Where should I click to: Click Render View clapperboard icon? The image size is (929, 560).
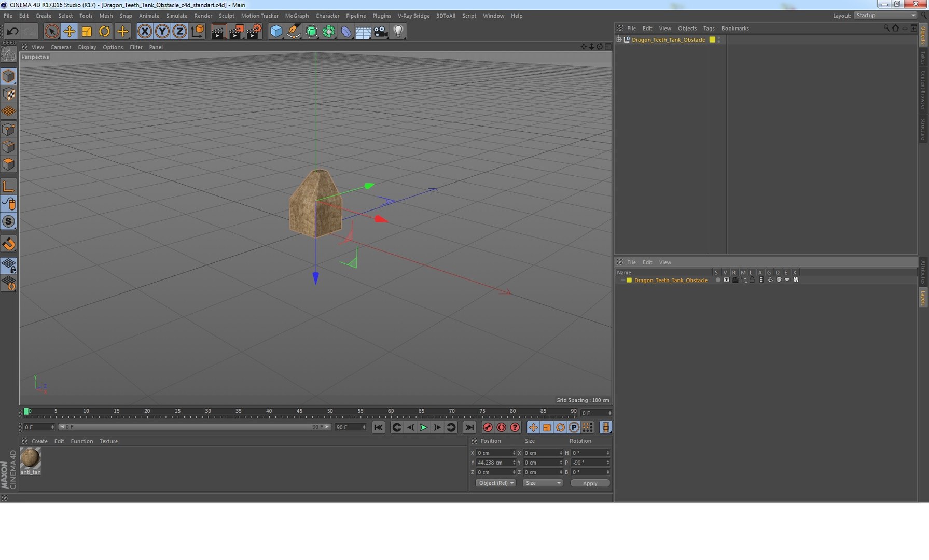218,32
